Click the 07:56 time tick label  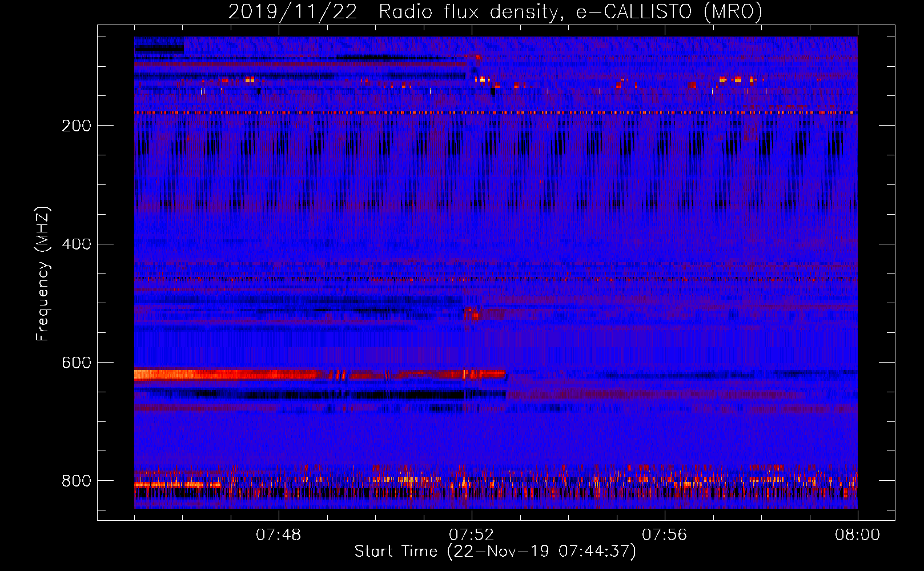coord(665,535)
